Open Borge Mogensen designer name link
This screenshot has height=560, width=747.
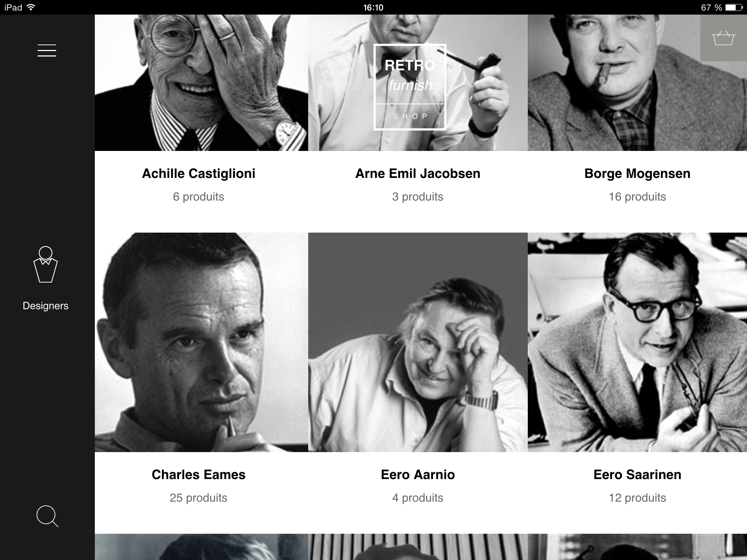(637, 174)
